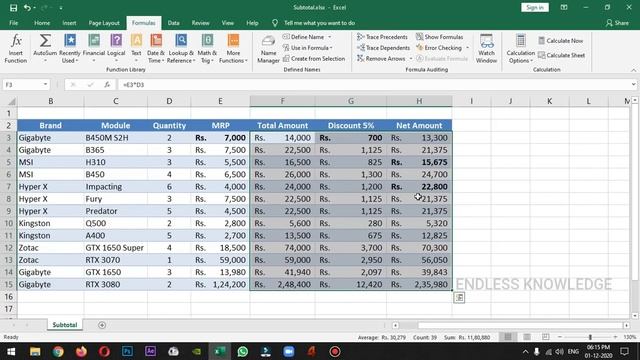The image size is (640, 360).
Task: Expand the formula bar
Action: coord(633,84)
